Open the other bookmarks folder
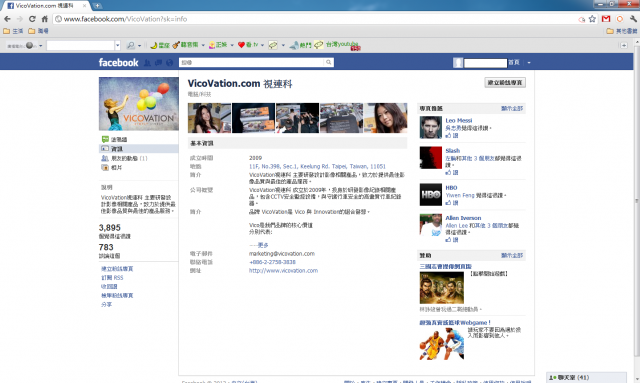The height and width of the screenshot is (383, 640). 622,31
